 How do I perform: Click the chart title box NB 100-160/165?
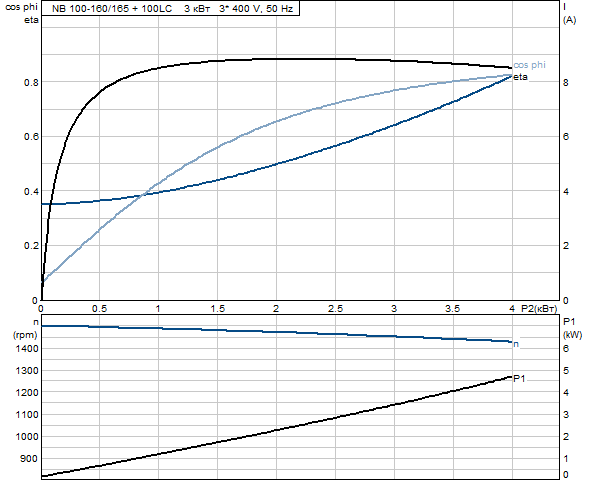tap(170, 8)
